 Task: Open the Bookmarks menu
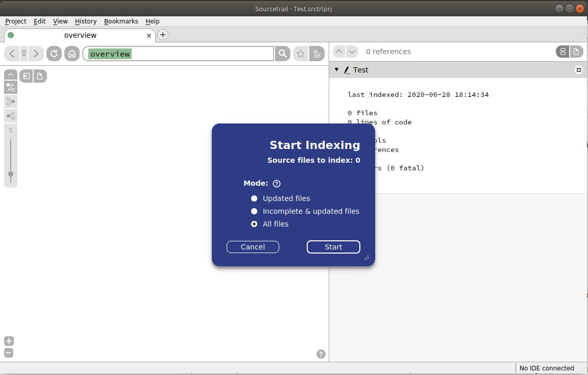121,21
